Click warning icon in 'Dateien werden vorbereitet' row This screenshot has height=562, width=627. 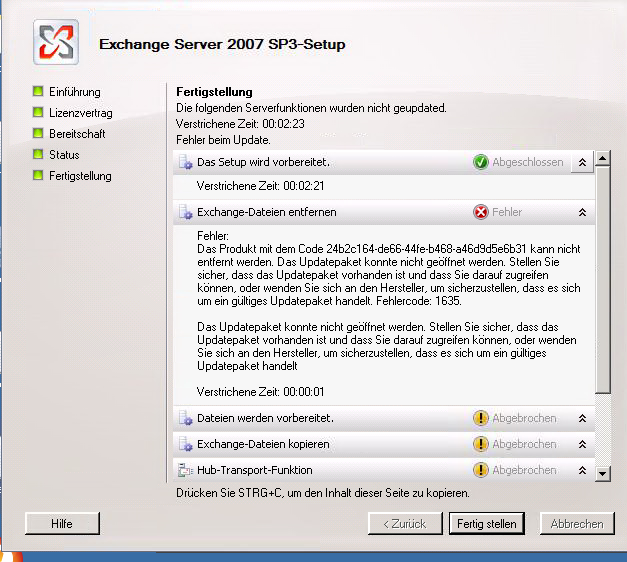[x=481, y=418]
